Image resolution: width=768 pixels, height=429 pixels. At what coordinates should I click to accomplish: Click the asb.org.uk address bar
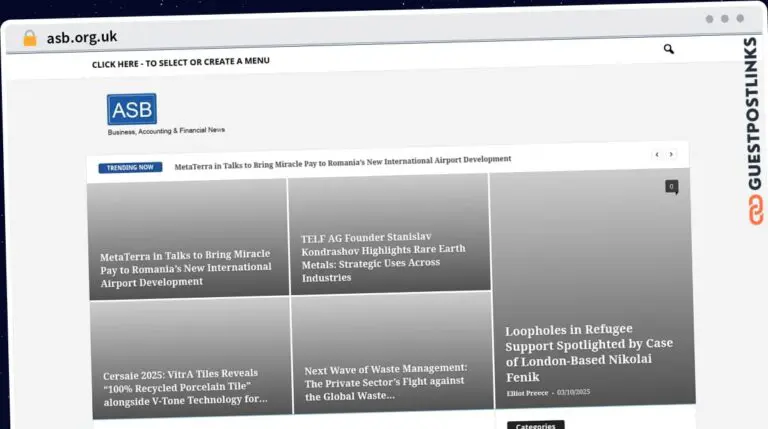(82, 37)
